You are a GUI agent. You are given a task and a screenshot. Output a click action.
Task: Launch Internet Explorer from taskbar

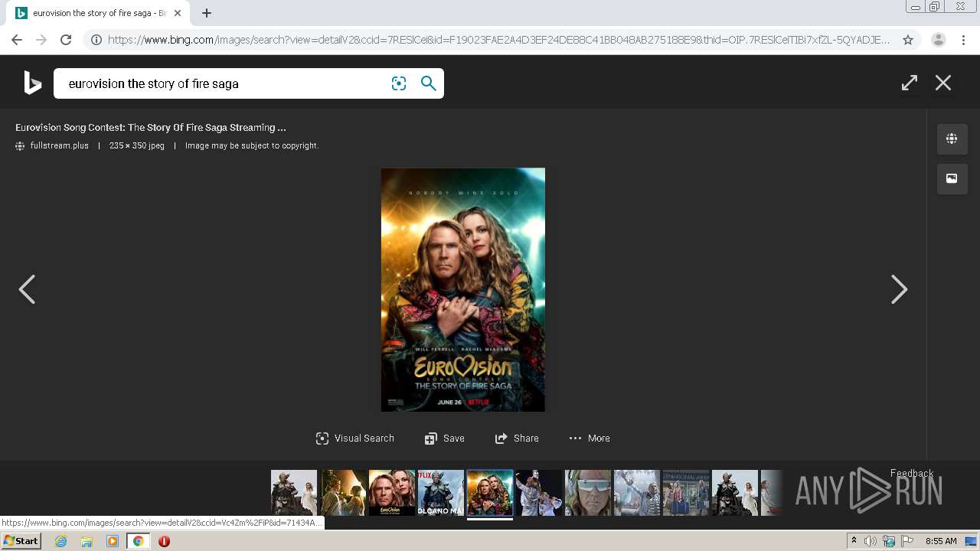[61, 541]
